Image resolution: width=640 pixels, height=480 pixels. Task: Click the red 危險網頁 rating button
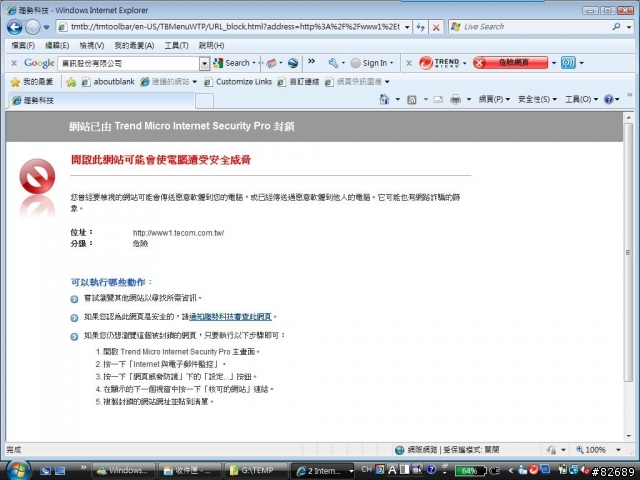[x=510, y=62]
